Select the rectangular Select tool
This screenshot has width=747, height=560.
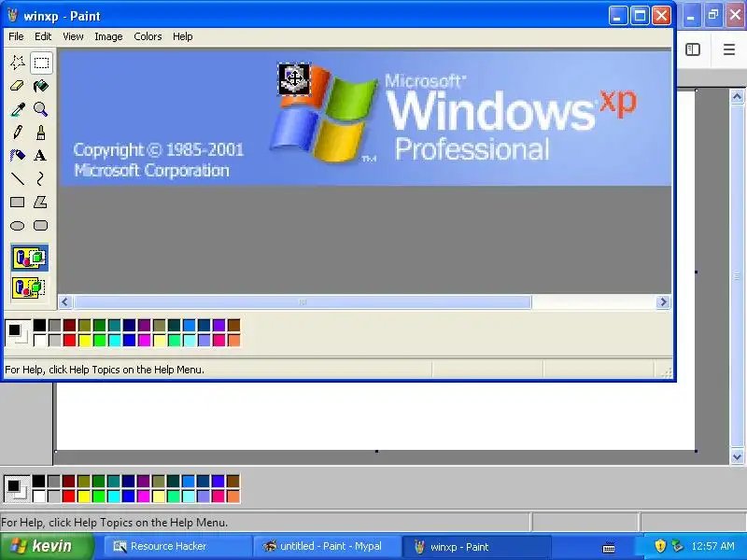(41, 63)
